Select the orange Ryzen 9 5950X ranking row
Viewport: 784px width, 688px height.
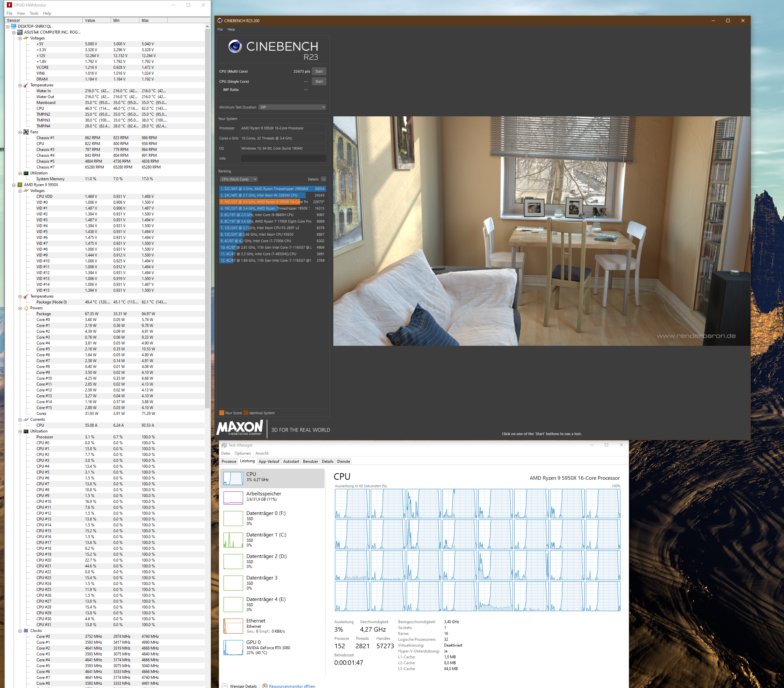click(x=273, y=202)
